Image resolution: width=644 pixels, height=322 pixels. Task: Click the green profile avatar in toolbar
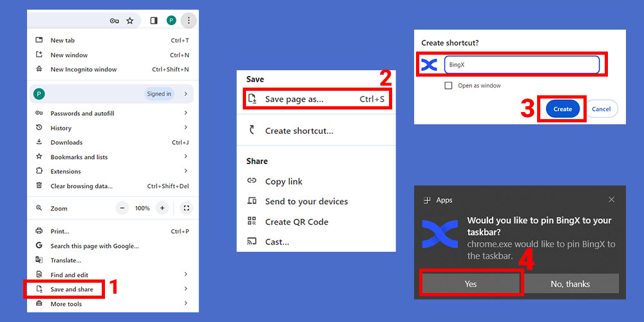(171, 21)
